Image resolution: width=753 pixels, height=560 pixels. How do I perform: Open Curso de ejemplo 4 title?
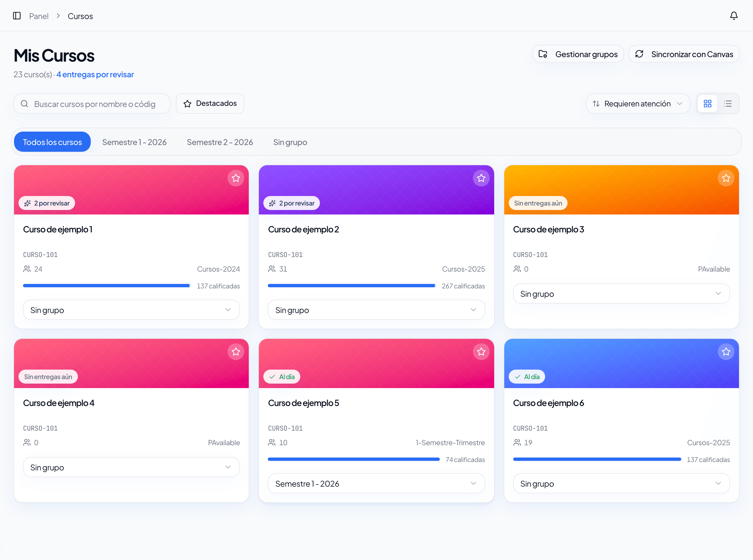pos(59,403)
